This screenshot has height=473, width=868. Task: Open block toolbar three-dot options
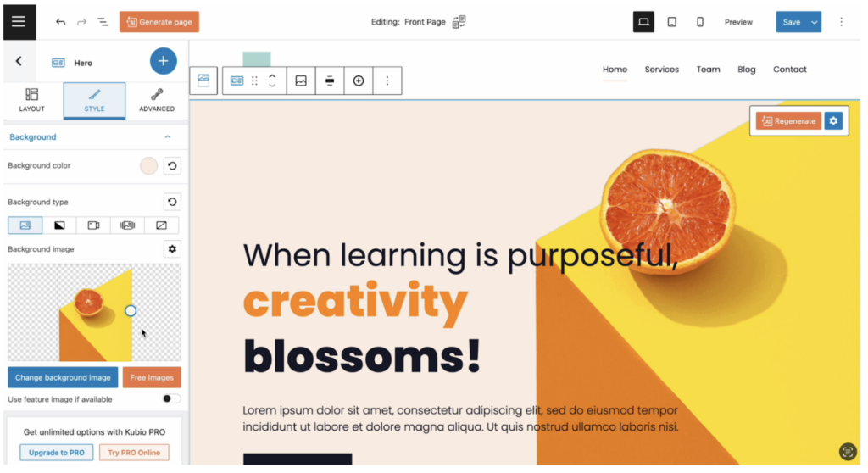pyautogui.click(x=387, y=81)
